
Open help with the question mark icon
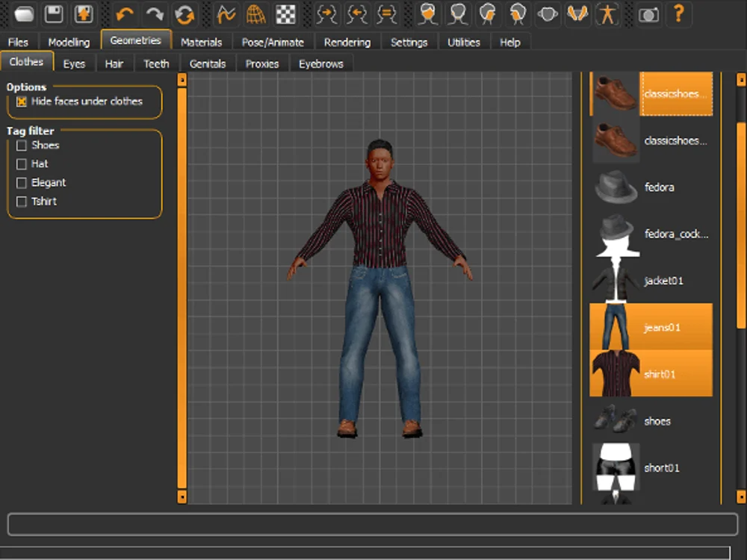pyautogui.click(x=678, y=13)
